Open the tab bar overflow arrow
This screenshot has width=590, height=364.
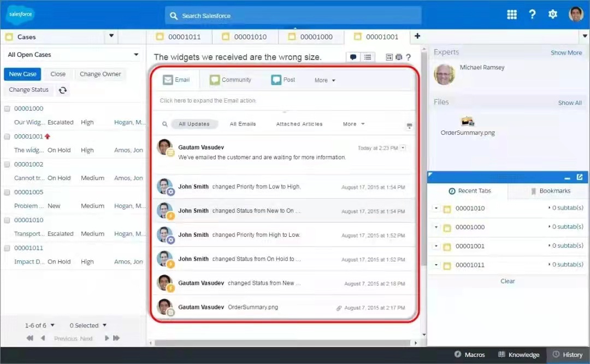coord(585,36)
